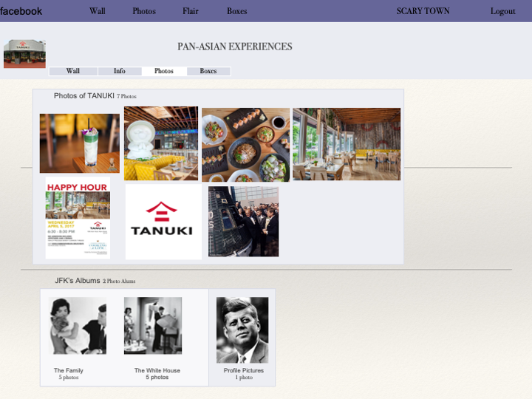Open Flair in the top navigation bar
Image resolution: width=532 pixels, height=399 pixels.
[191, 11]
